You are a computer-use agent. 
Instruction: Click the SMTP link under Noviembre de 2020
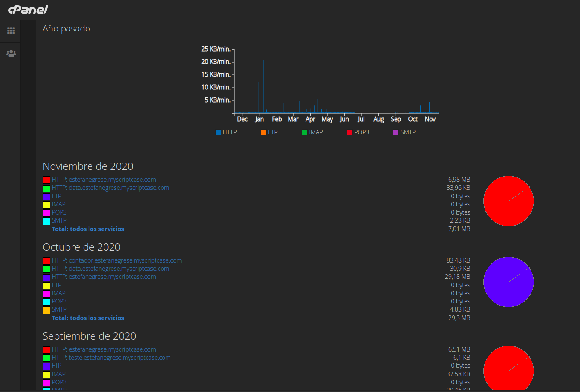[59, 220]
